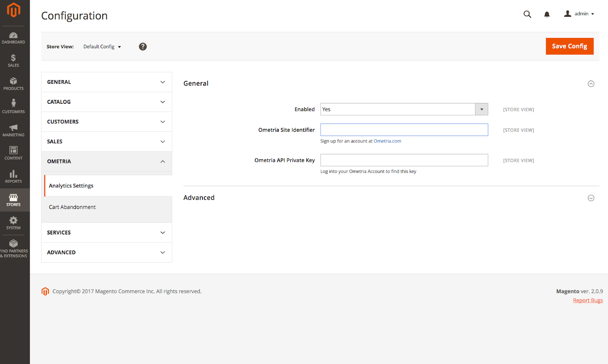
Task: Expand the SALES configuration section
Action: coord(106,141)
